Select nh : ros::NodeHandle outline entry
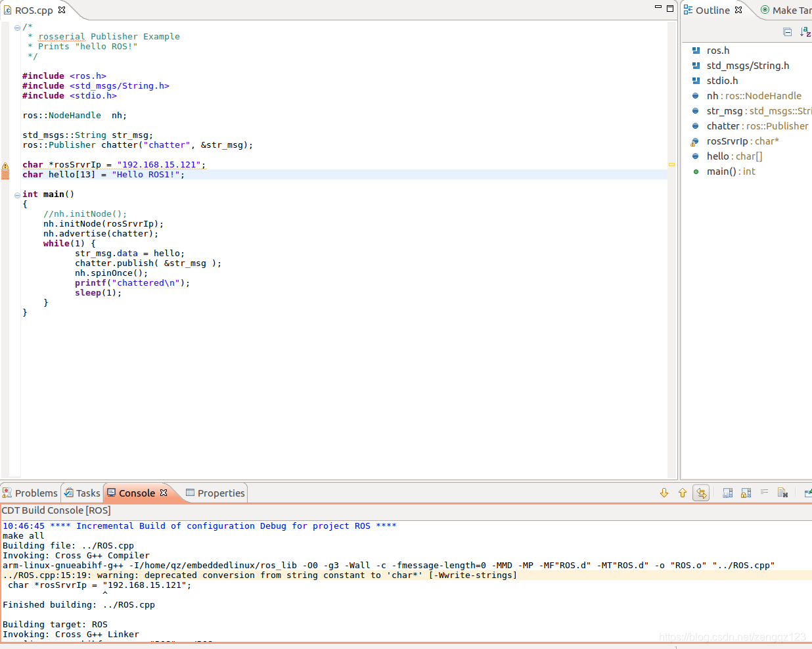Image resolution: width=812 pixels, height=649 pixels. [754, 96]
